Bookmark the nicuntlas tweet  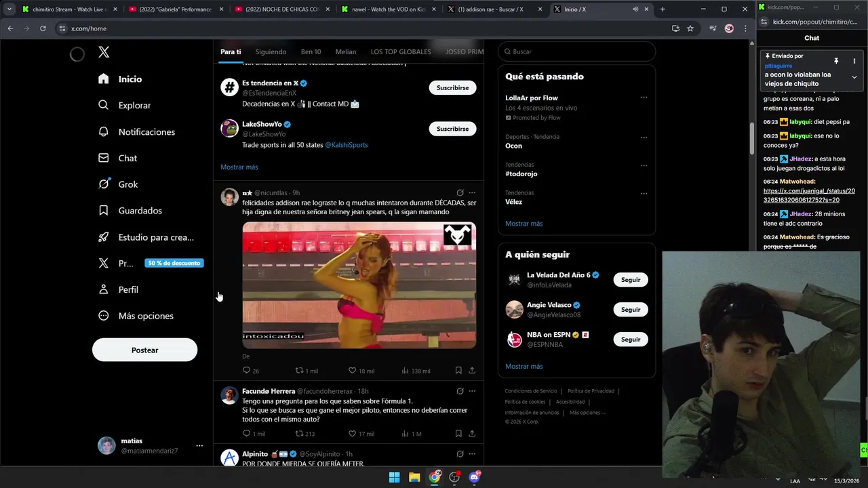[x=458, y=371]
